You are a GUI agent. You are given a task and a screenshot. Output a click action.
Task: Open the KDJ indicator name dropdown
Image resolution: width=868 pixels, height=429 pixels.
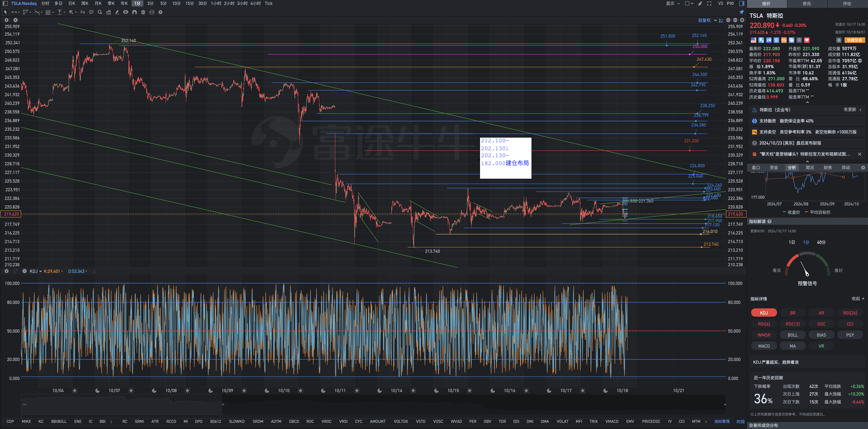pos(35,271)
